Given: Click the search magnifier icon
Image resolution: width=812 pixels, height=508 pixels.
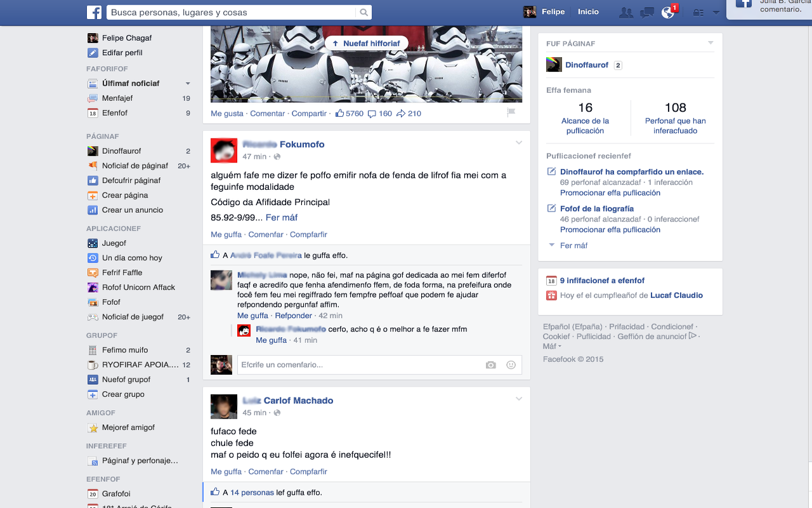Looking at the screenshot, I should [363, 12].
